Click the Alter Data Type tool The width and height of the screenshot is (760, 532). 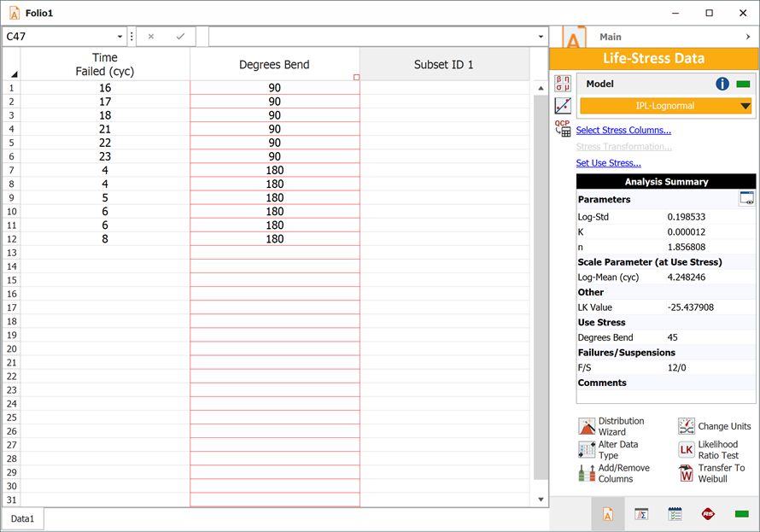[x=587, y=450]
